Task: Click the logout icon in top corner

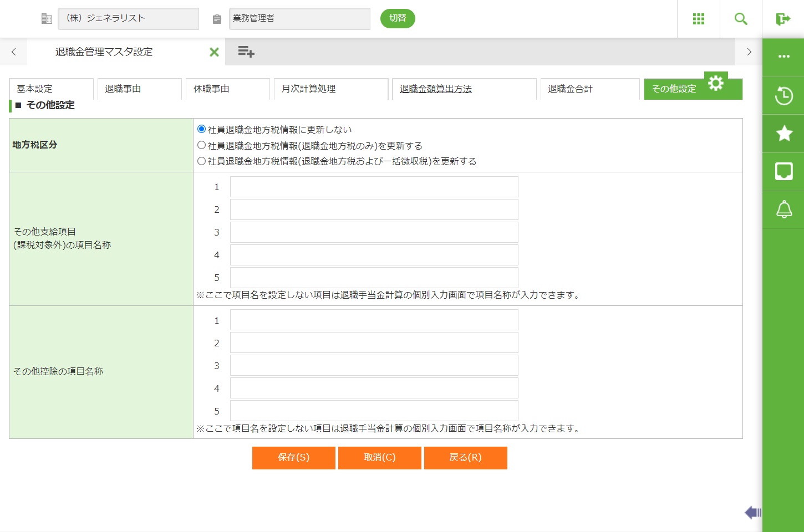Action: pyautogui.click(x=783, y=19)
